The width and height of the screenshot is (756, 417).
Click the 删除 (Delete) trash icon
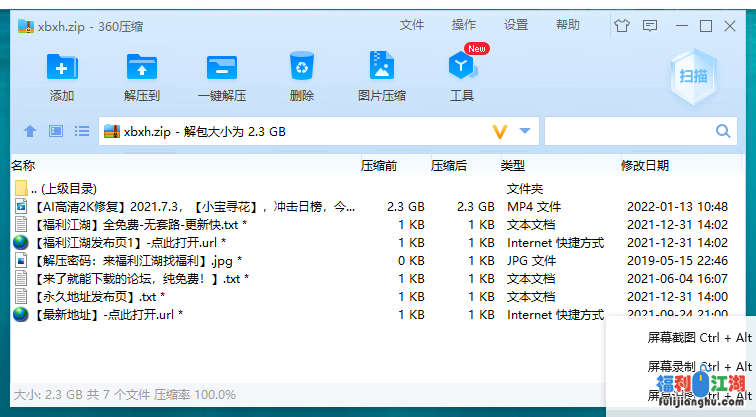301,67
